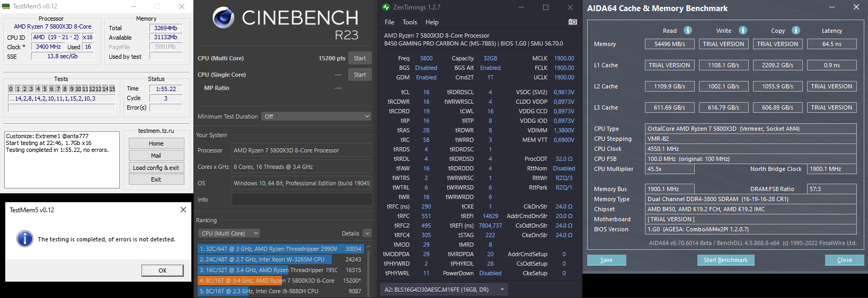Viewport: 868px width, 298px height.
Task: Click the ZenTimings tRFC (ns) value "290"
Action: [x=426, y=206]
